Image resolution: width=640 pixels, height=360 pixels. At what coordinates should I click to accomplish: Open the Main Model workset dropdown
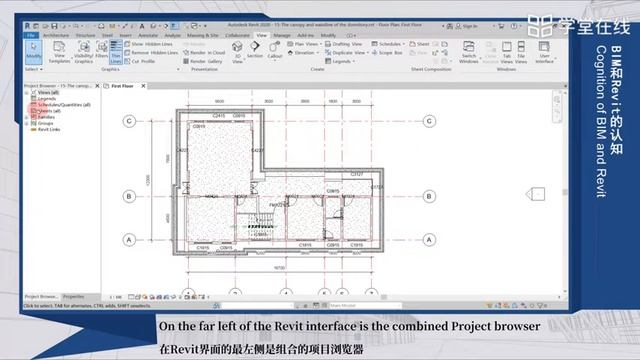pyautogui.click(x=365, y=305)
